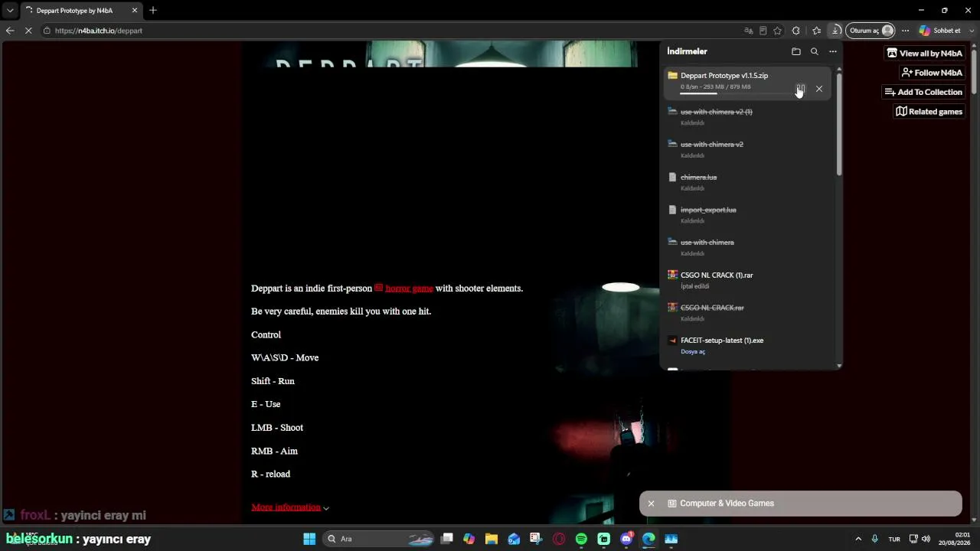The width and height of the screenshot is (980, 551).
Task: Open Related games
Action: coord(929,112)
